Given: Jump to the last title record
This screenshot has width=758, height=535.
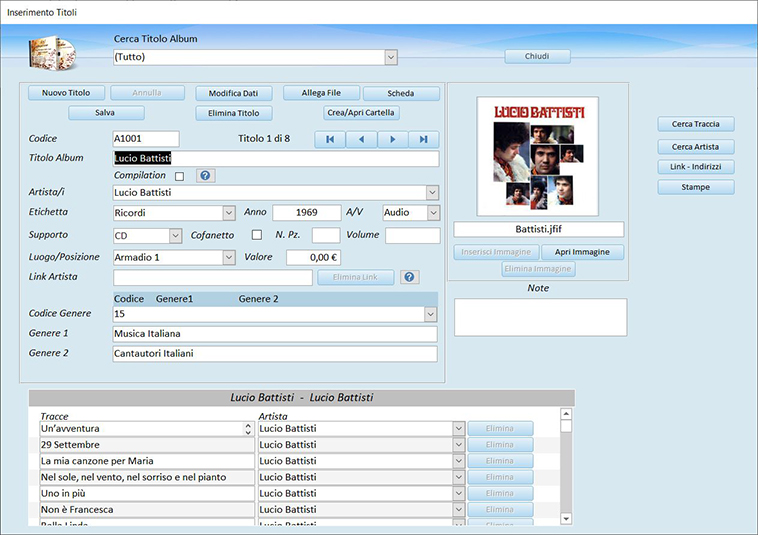Looking at the screenshot, I should (423, 139).
